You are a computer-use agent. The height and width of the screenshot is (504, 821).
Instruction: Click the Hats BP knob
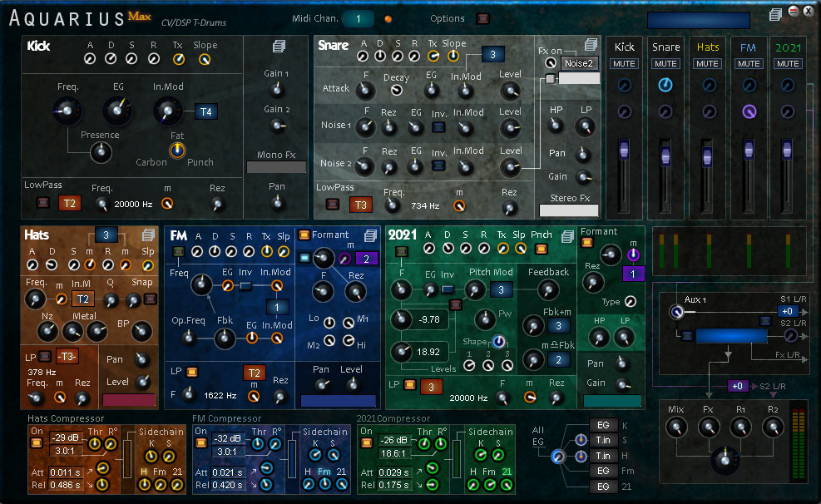pyautogui.click(x=141, y=331)
